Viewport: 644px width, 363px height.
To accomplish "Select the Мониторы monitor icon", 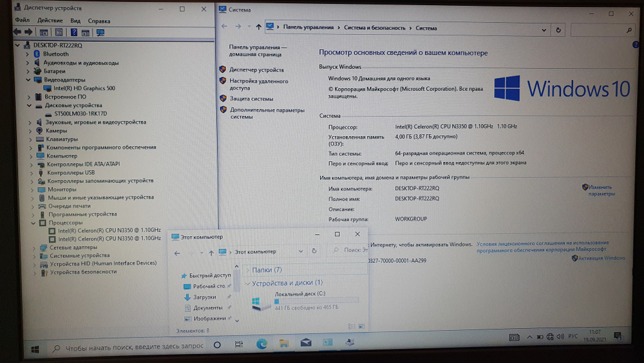I will (41, 190).
